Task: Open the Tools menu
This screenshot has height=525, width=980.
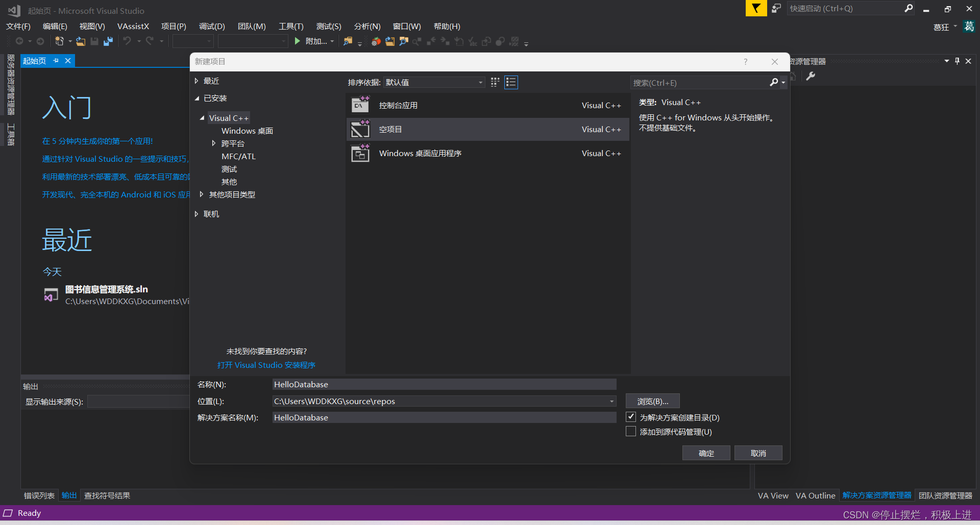Action: tap(291, 27)
